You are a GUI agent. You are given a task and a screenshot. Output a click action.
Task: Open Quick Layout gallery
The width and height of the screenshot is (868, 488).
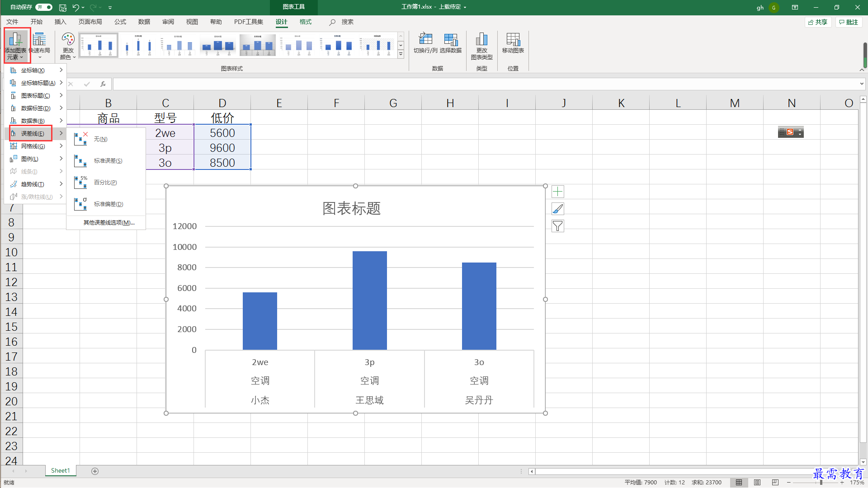[40, 46]
